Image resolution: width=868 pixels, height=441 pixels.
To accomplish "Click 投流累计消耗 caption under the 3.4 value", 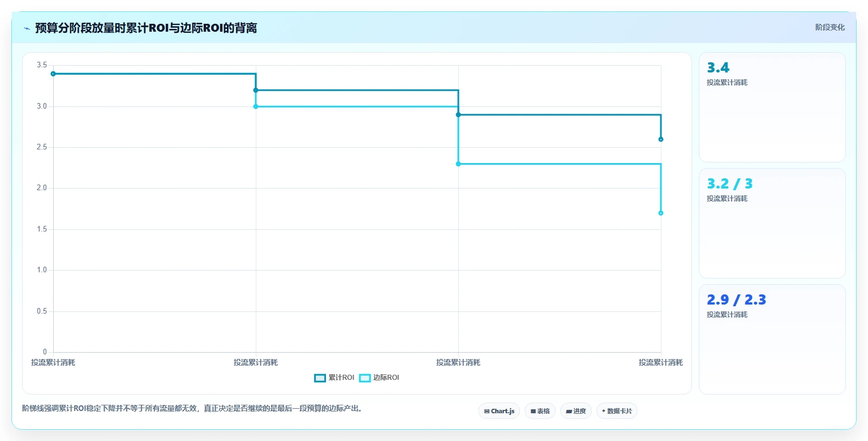I will pos(727,83).
